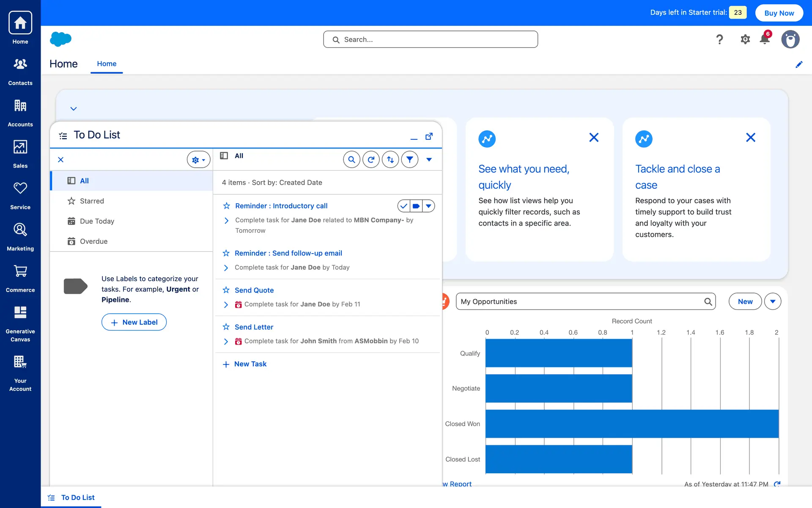Open the notifications bell
812x508 pixels.
point(764,39)
